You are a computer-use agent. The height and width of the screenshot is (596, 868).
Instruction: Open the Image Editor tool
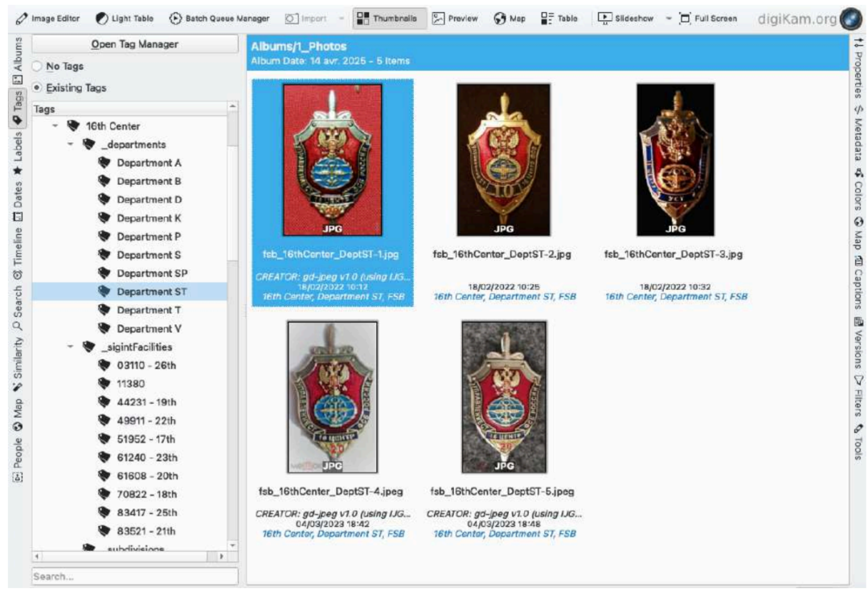pos(49,18)
